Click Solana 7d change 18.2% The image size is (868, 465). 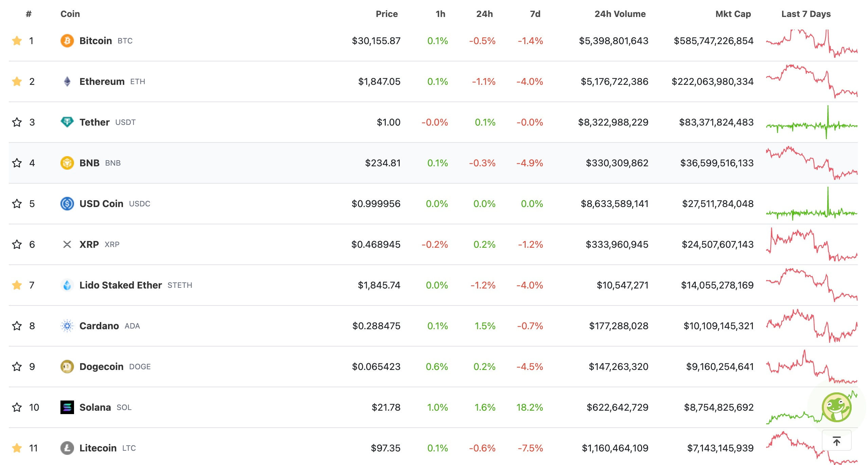529,407
